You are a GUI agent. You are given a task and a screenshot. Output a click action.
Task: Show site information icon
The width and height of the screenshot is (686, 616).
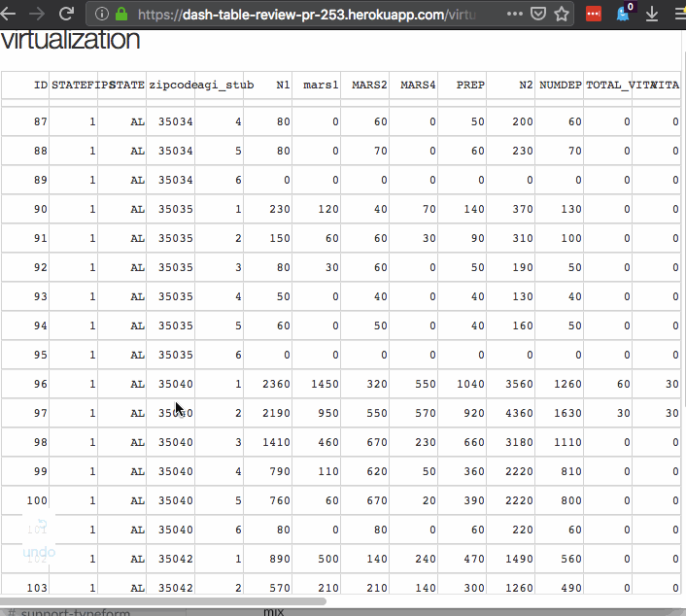101,15
